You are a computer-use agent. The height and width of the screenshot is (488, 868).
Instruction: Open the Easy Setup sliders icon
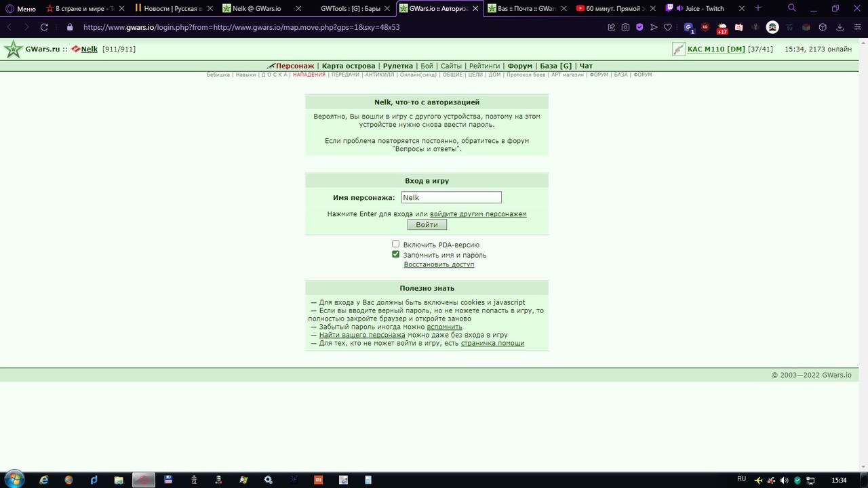click(856, 27)
